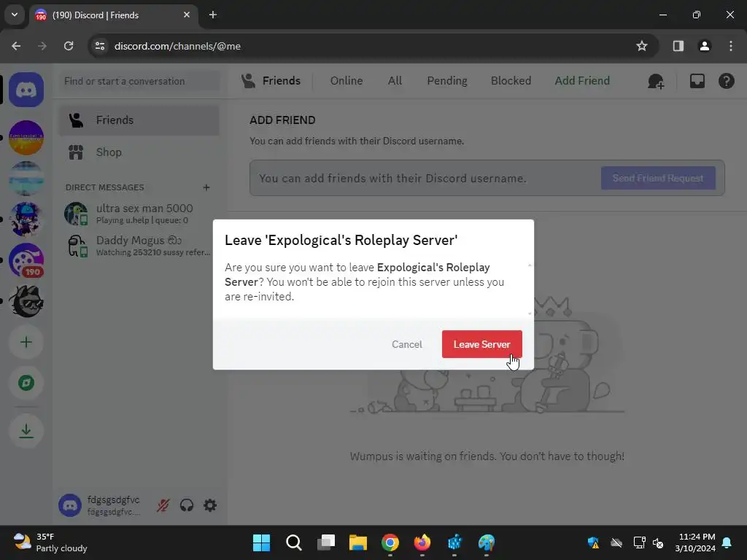Open the Shop sidebar entry
This screenshot has height=560, width=747.
coord(139,152)
